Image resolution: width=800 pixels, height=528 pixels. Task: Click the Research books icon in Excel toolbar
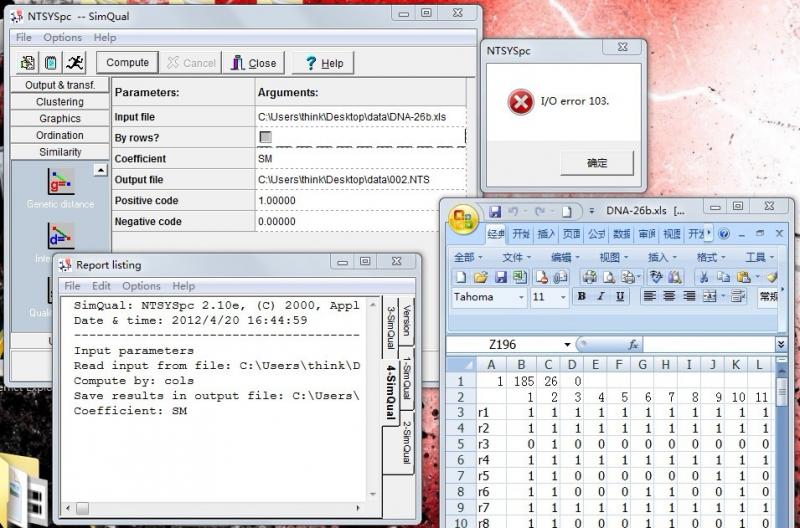pyautogui.click(x=675, y=277)
